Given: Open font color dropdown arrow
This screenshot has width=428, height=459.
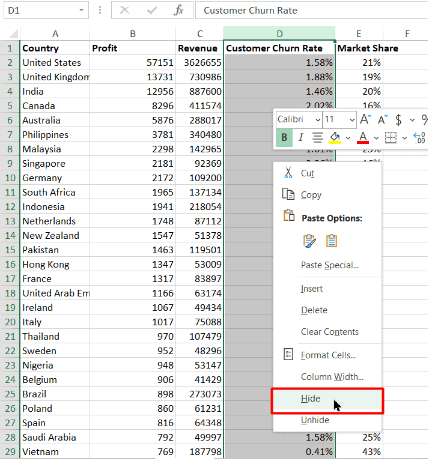Looking at the screenshot, I should pyautogui.click(x=376, y=138).
